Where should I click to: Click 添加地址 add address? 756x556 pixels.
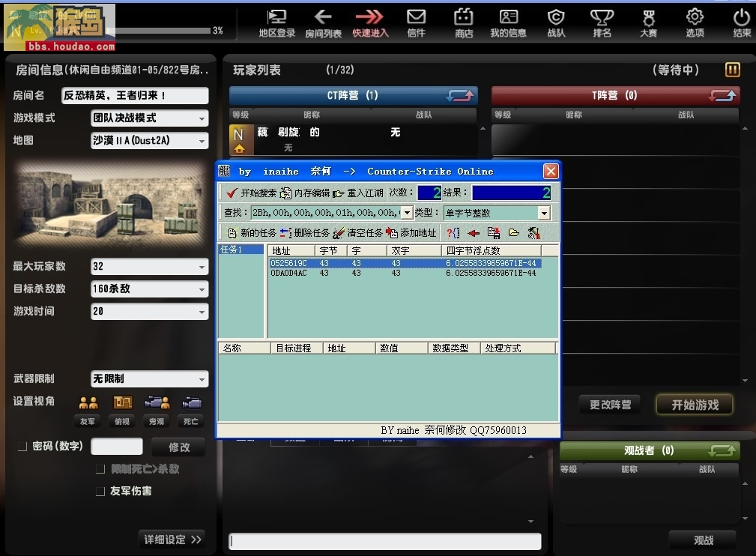pyautogui.click(x=411, y=233)
